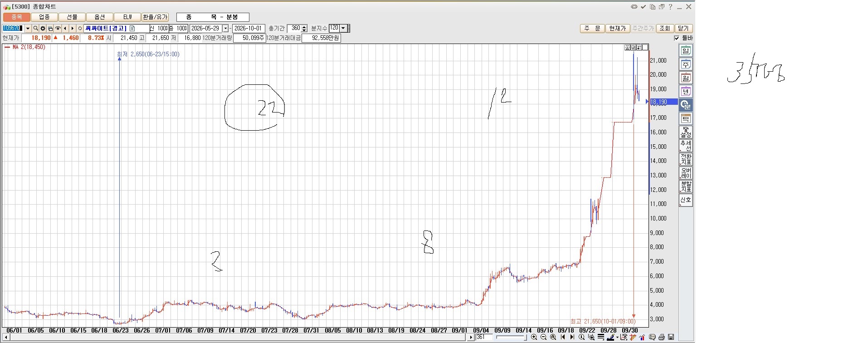Select the 주 (weekly) chart period icon

(685, 64)
